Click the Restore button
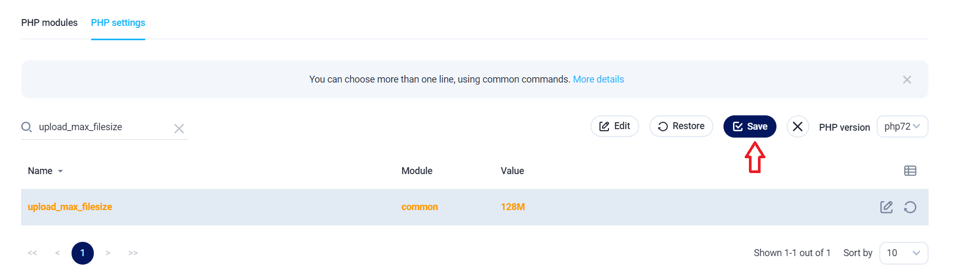The height and width of the screenshot is (272, 980). point(681,126)
